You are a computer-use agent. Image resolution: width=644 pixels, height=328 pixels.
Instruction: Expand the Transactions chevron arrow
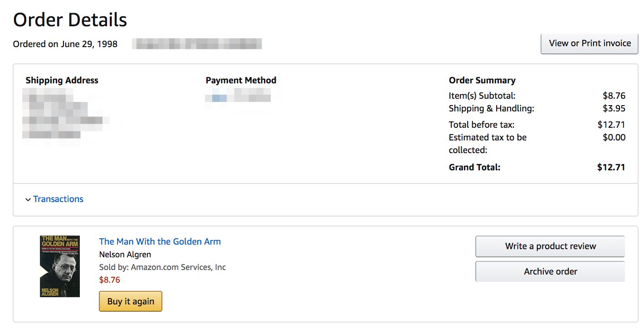(28, 199)
